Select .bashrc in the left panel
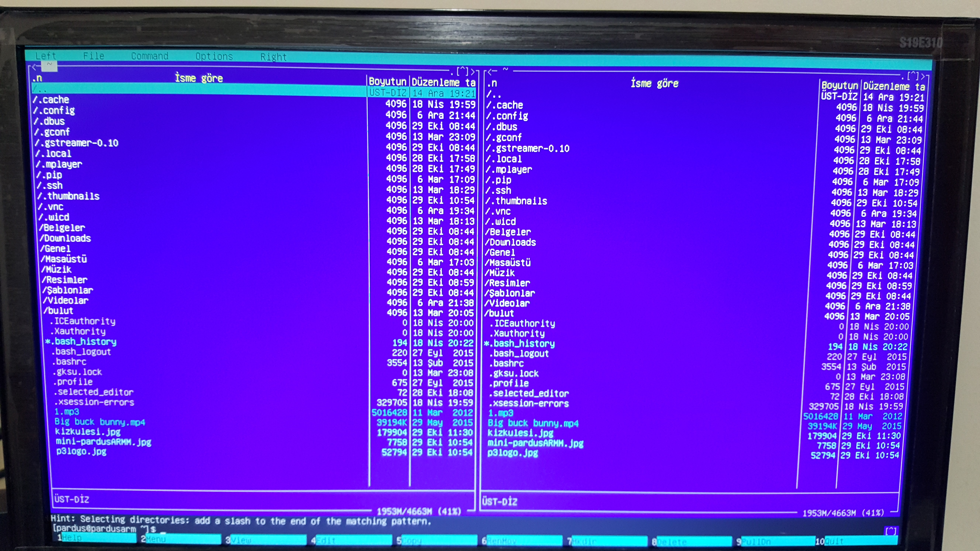Image resolution: width=980 pixels, height=551 pixels. [x=69, y=362]
